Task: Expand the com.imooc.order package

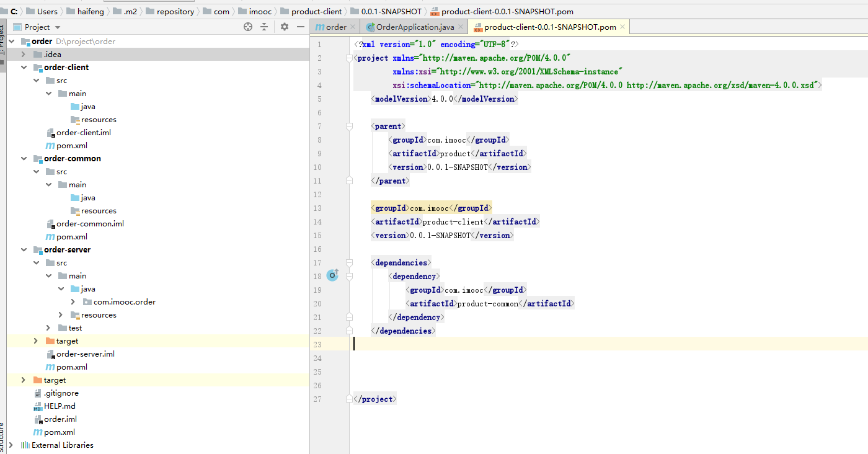Action: click(x=73, y=302)
